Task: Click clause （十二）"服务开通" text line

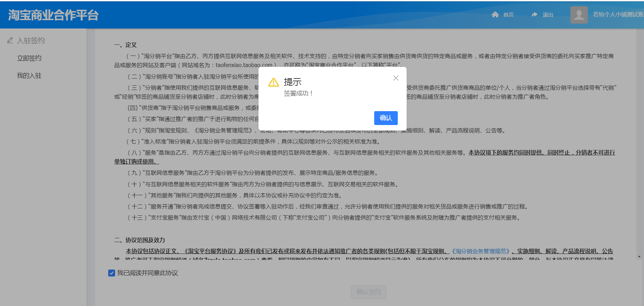Action: point(328,206)
